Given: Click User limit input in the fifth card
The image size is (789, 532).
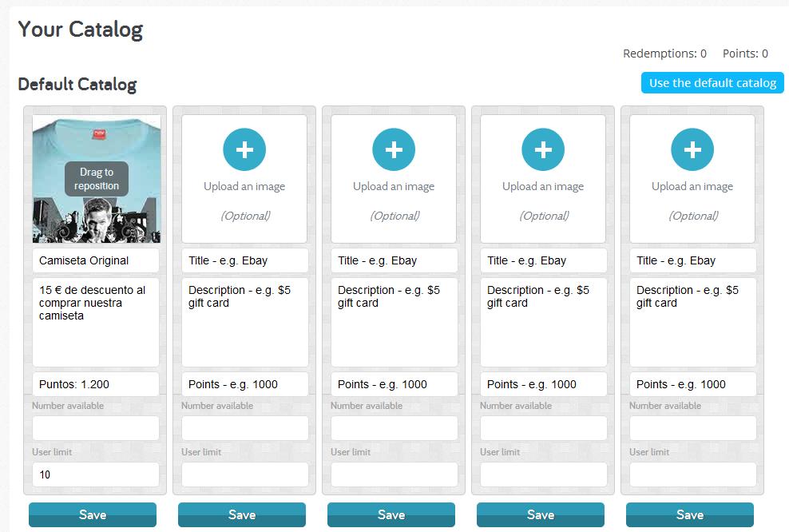Looking at the screenshot, I should pos(693,474).
